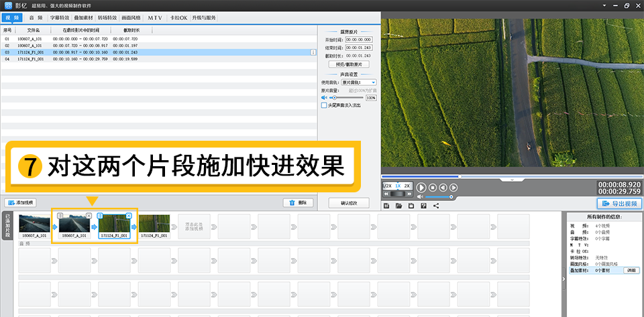Stop video playback in the preview
The width and height of the screenshot is (644, 317).
pyautogui.click(x=433, y=188)
